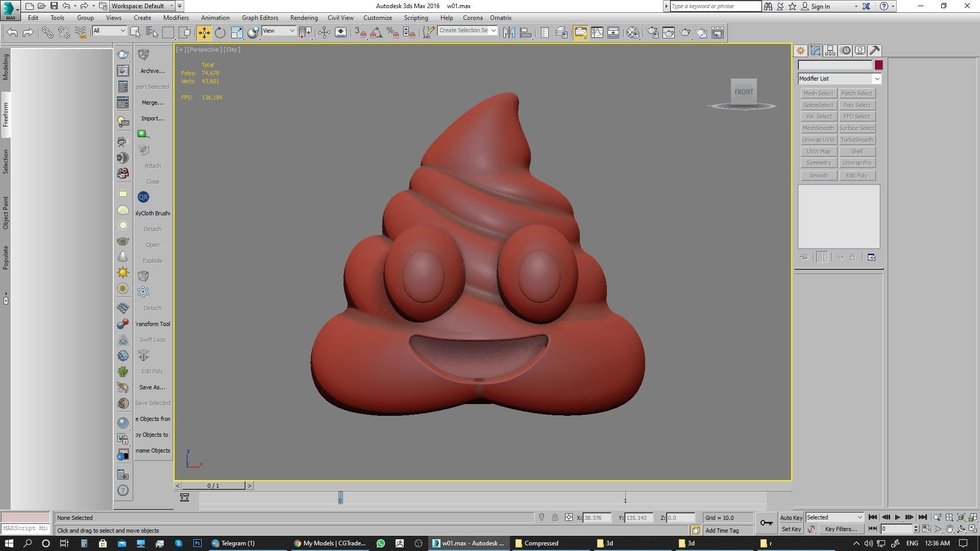Activate the Unlink Selection tool
Image resolution: width=980 pixels, height=551 pixels.
64,33
